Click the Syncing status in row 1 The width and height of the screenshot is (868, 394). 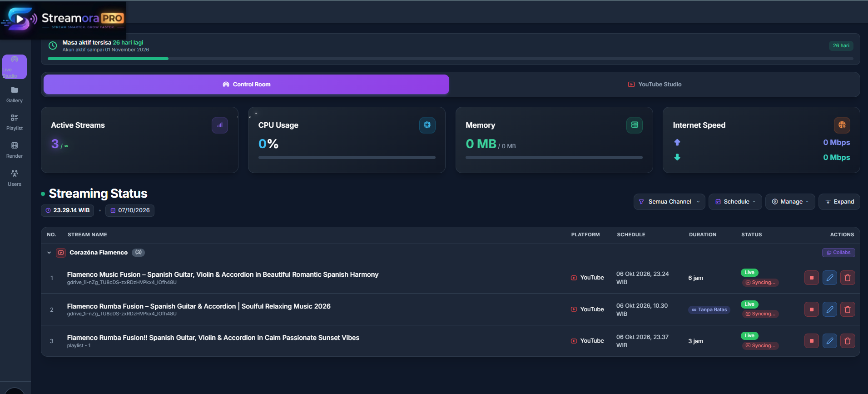coord(760,283)
